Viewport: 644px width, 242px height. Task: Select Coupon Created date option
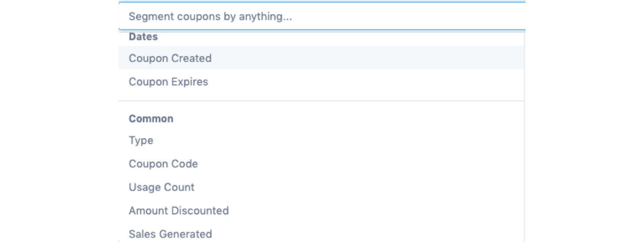tap(170, 58)
